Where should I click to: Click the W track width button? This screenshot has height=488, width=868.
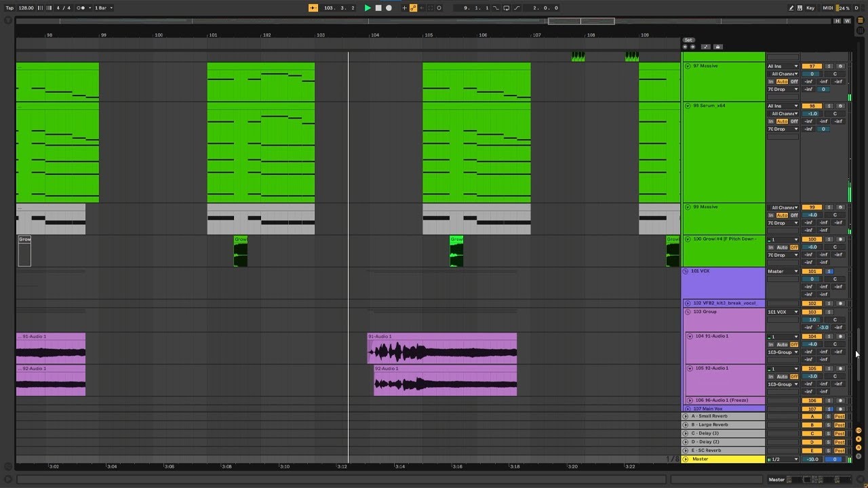[x=847, y=21]
